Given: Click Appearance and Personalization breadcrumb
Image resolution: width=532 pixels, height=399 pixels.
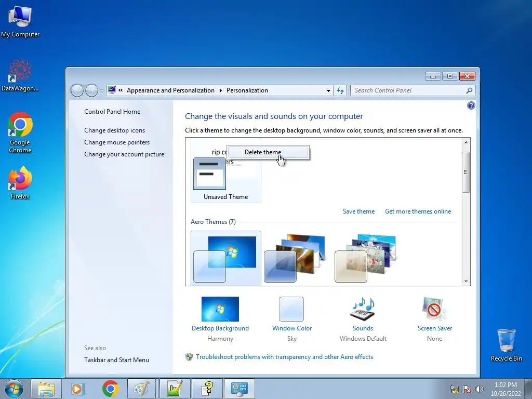Looking at the screenshot, I should point(170,90).
